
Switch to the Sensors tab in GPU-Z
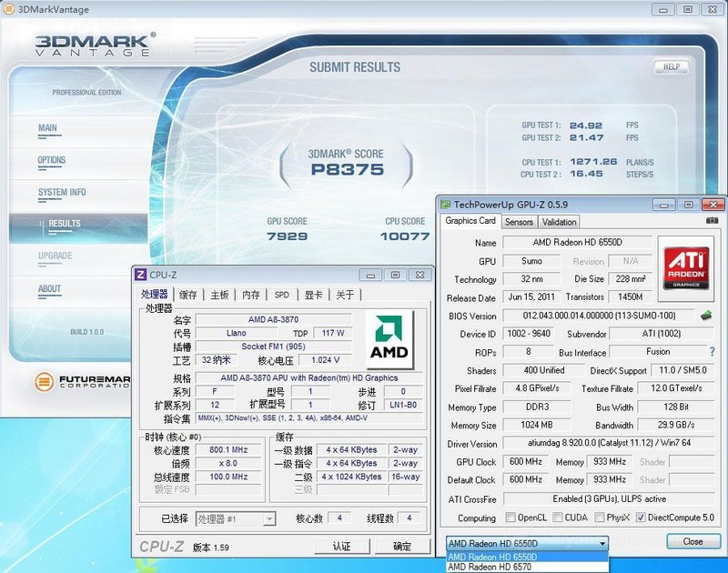(519, 222)
